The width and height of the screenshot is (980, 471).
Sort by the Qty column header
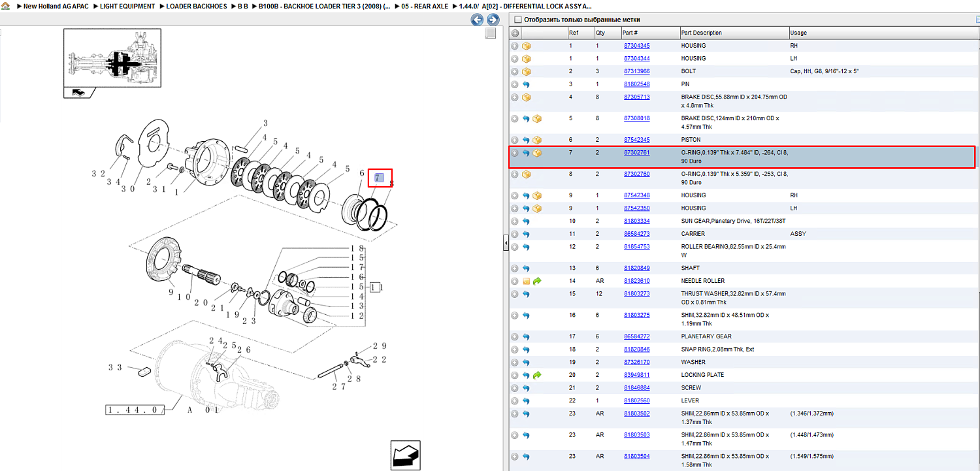coord(606,33)
